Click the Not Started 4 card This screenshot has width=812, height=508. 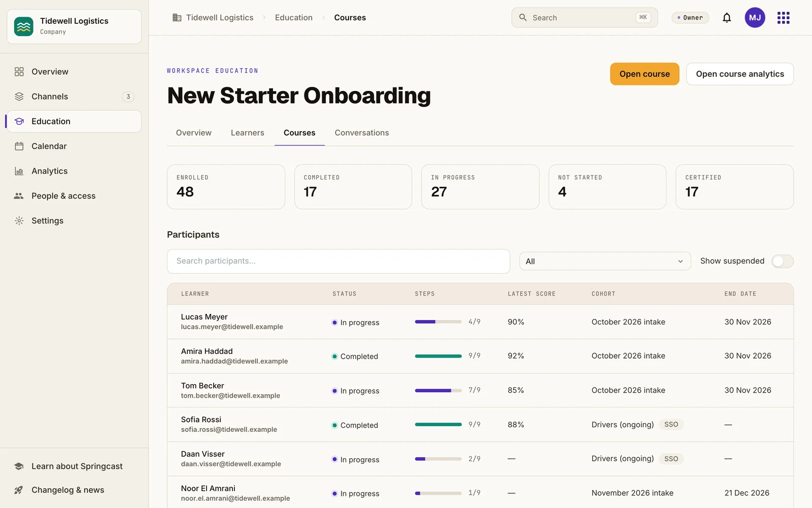[607, 187]
